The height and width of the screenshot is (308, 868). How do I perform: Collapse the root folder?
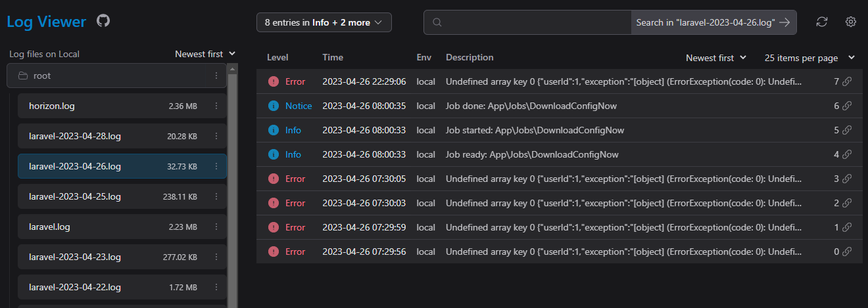116,76
